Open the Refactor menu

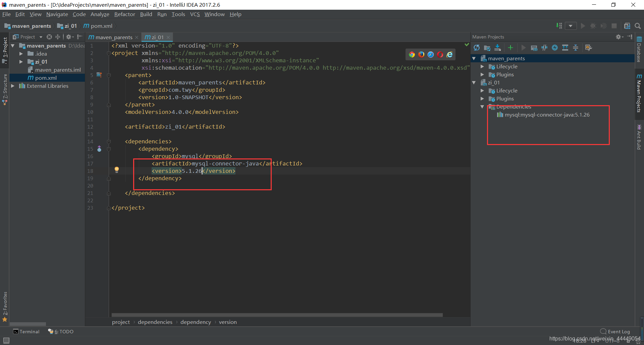click(x=124, y=14)
